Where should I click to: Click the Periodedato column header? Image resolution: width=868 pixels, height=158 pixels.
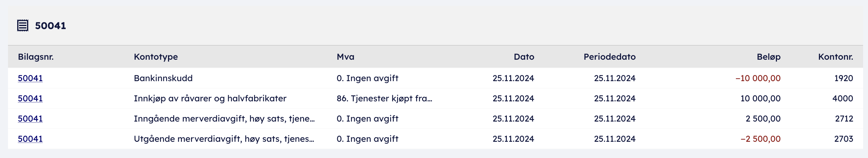609,57
